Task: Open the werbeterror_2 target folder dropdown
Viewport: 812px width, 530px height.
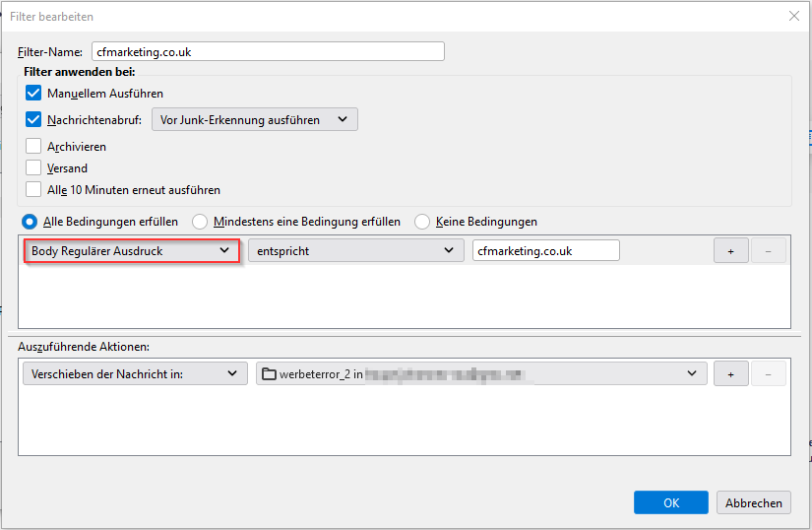Action: point(481,373)
